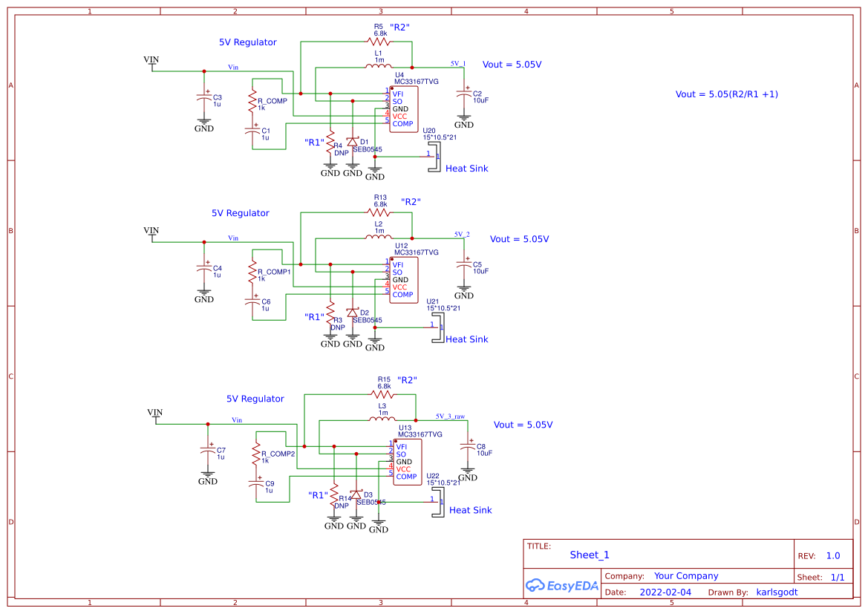Select the 5V_3_raw net label
This screenshot has width=868, height=614.
pyautogui.click(x=449, y=417)
